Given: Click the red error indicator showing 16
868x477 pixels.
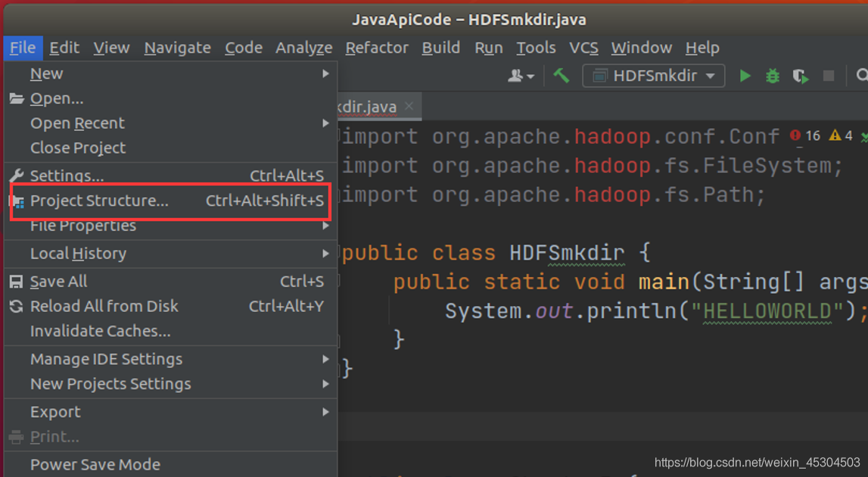Looking at the screenshot, I should pyautogui.click(x=805, y=136).
